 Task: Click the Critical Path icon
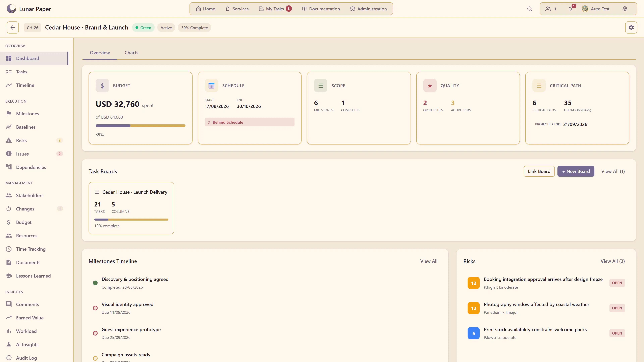tap(539, 86)
